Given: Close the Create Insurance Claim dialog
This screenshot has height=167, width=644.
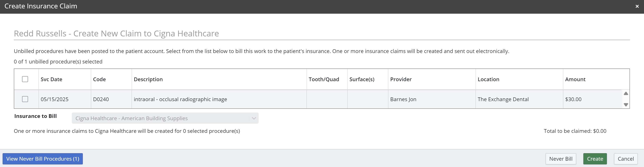Looking at the screenshot, I should [x=637, y=7].
